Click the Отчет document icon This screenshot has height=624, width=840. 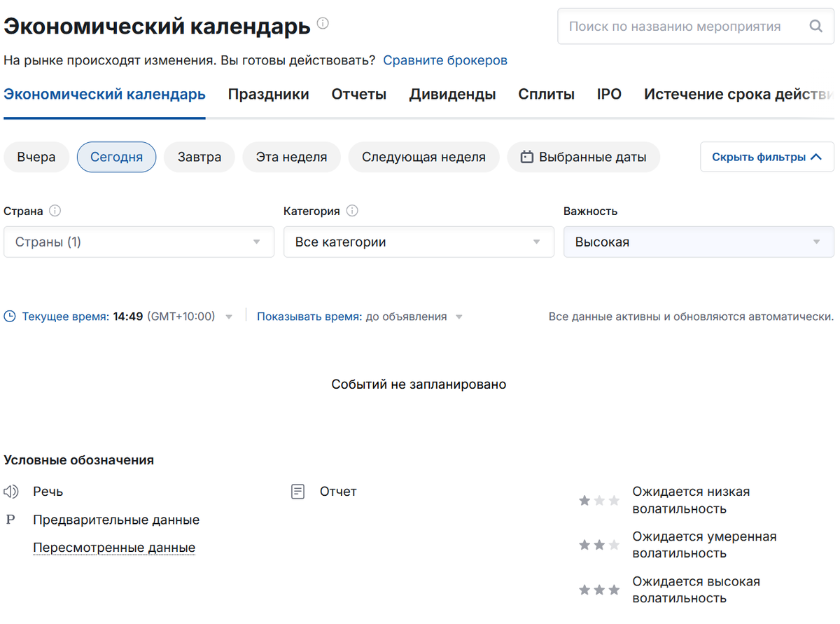coord(297,491)
